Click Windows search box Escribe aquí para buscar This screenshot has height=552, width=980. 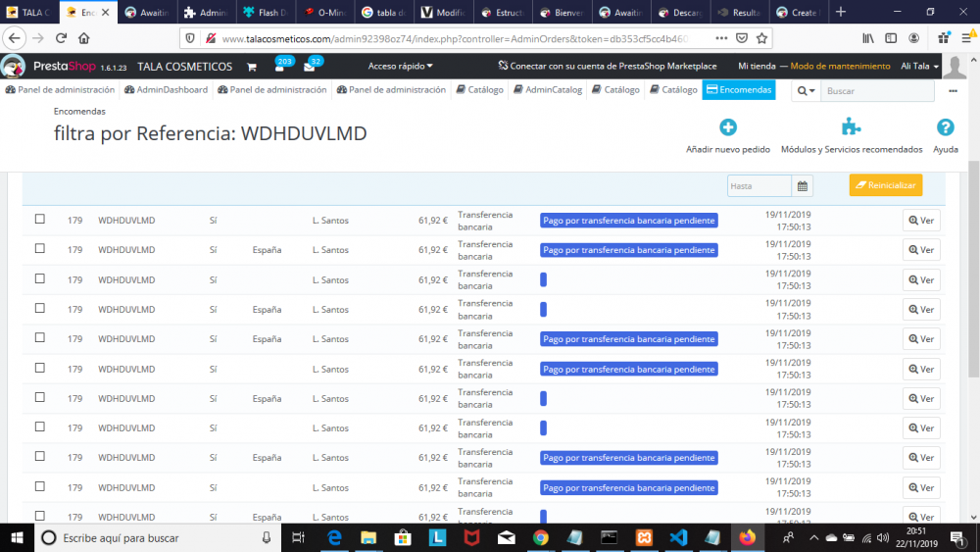point(156,537)
